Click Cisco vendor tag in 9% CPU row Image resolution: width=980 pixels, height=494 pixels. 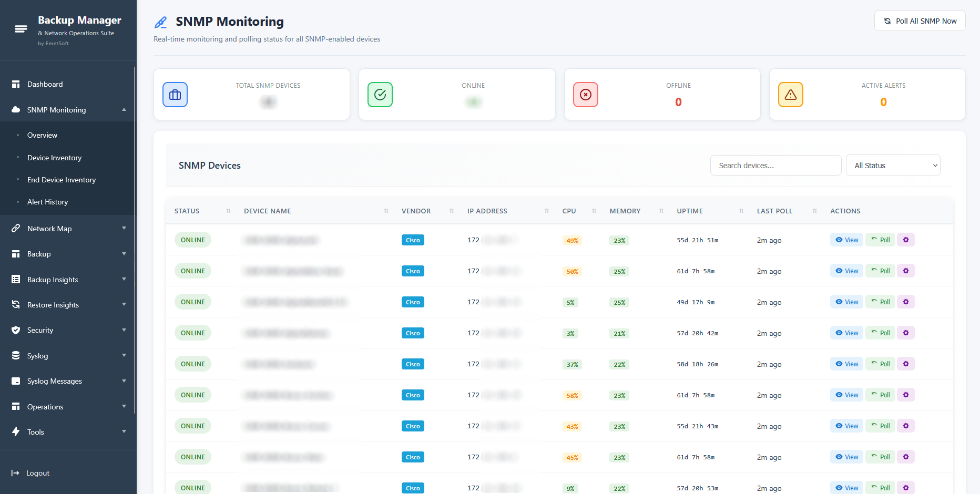pyautogui.click(x=413, y=488)
